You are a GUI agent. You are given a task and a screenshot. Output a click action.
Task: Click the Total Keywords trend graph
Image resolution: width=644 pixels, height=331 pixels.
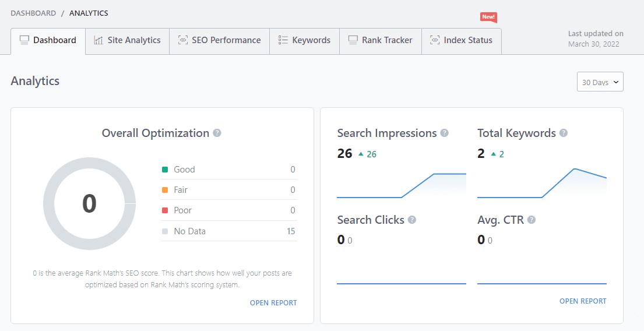tap(542, 183)
